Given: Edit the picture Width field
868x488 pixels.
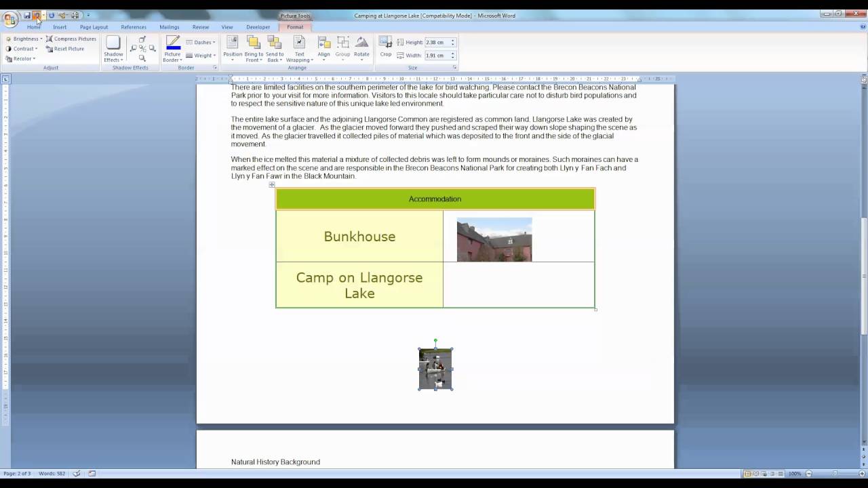Looking at the screenshot, I should click(x=437, y=56).
